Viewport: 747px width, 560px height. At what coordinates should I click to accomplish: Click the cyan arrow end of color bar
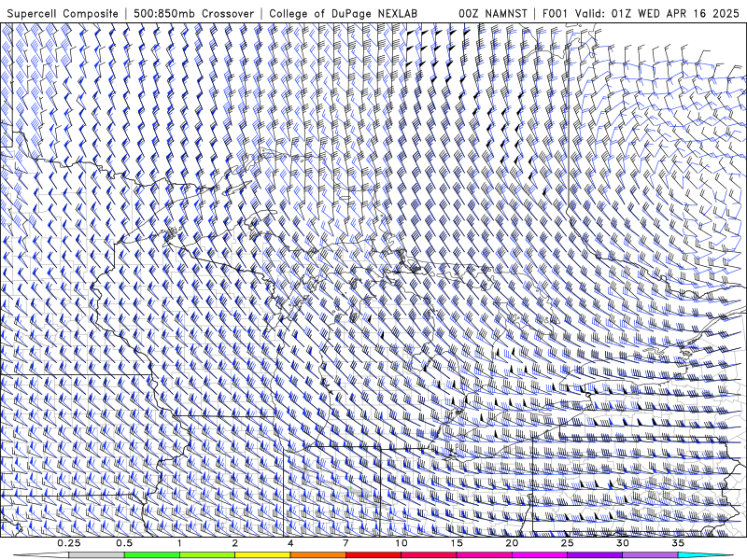click(x=706, y=555)
